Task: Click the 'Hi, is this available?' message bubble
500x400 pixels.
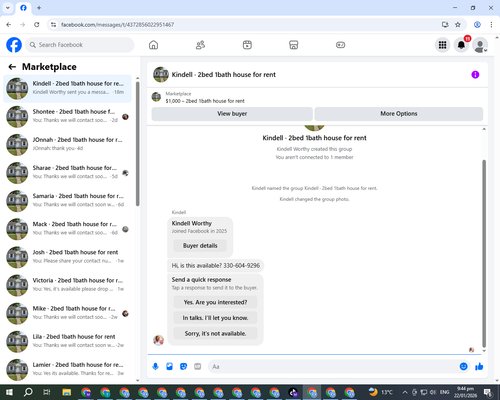Action: (x=215, y=266)
